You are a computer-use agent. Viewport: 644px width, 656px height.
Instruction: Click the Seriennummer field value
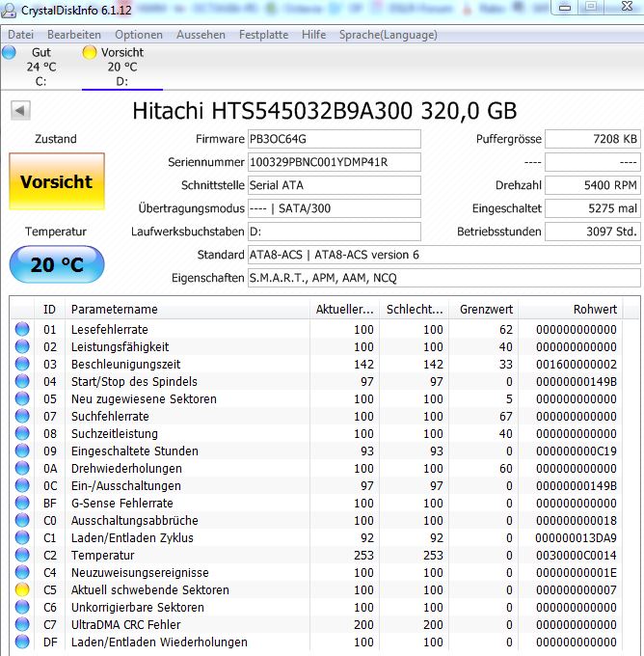335,162
